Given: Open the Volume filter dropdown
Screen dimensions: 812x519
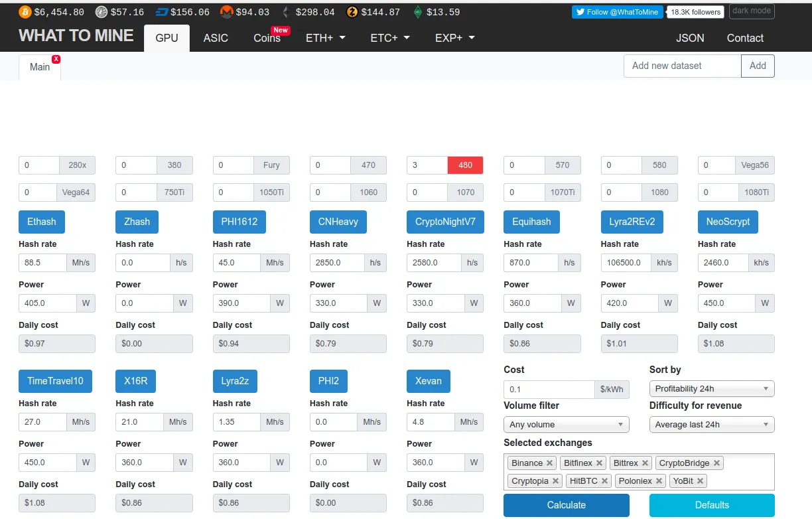Looking at the screenshot, I should tap(566, 424).
